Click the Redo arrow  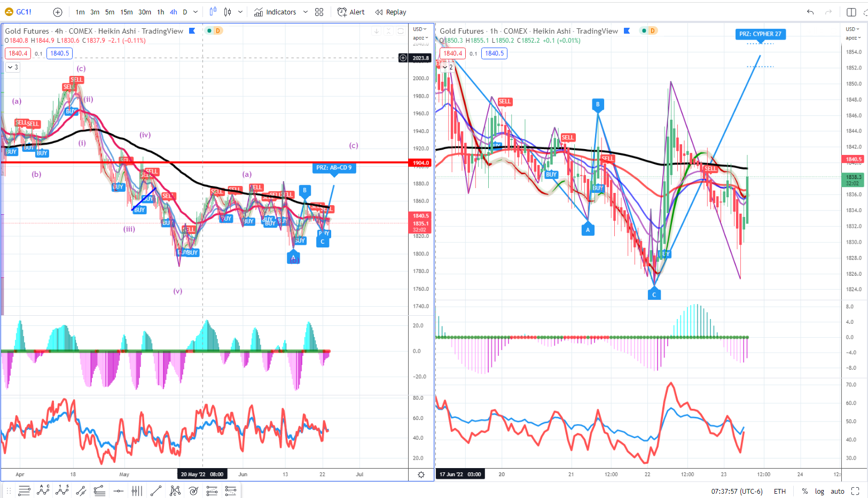828,12
